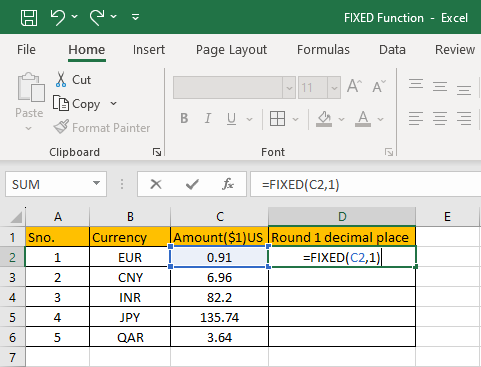Viewport: 481px width, 367px height.
Task: Open the font color palette arrow
Action: [x=381, y=119]
